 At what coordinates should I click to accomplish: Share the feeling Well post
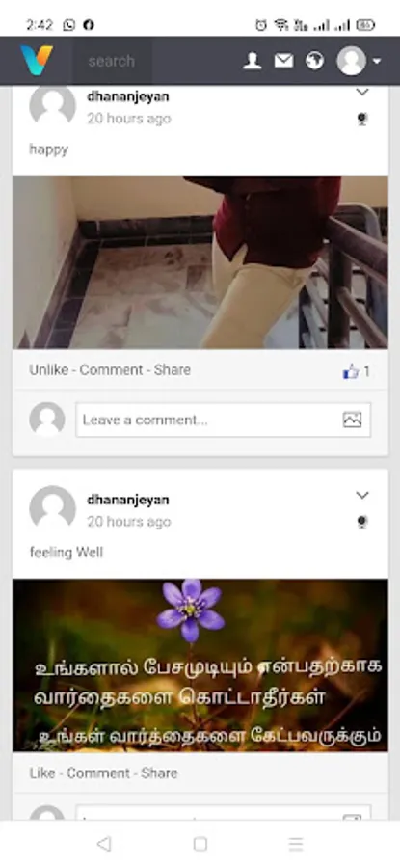tap(159, 773)
